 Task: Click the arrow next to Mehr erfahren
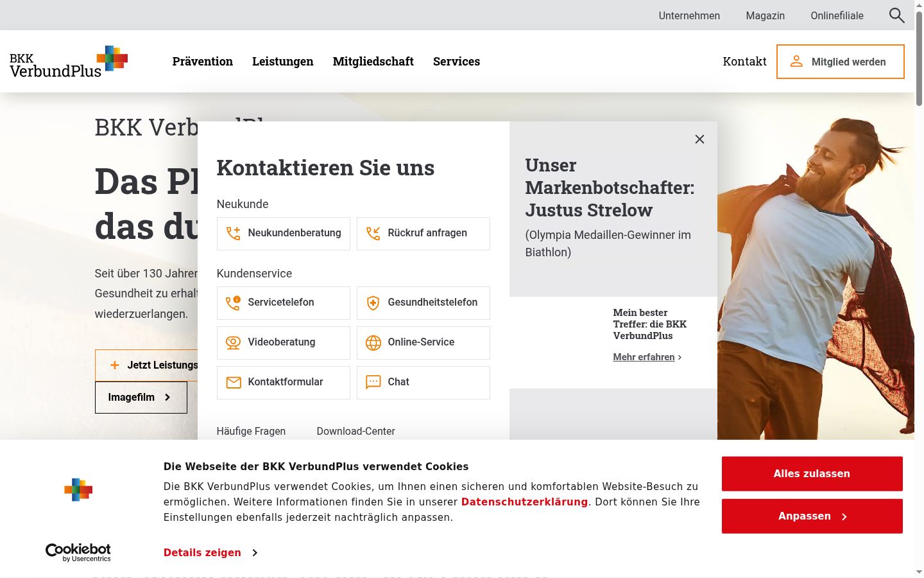pos(680,358)
